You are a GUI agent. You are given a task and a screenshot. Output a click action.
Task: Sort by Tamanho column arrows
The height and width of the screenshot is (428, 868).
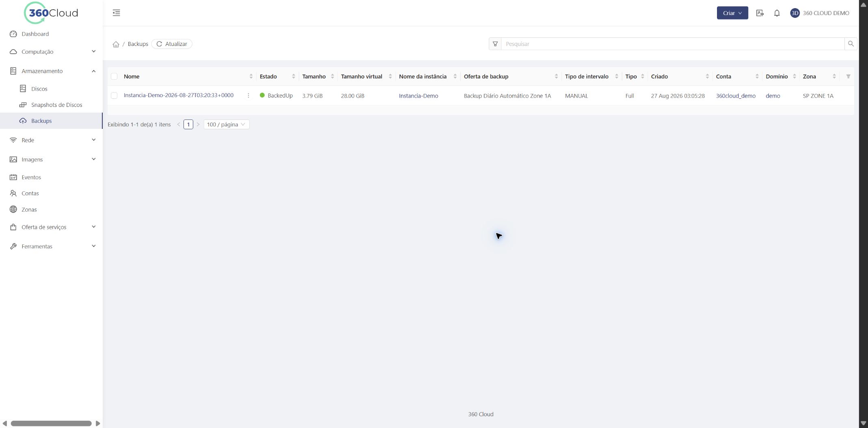pyautogui.click(x=333, y=76)
